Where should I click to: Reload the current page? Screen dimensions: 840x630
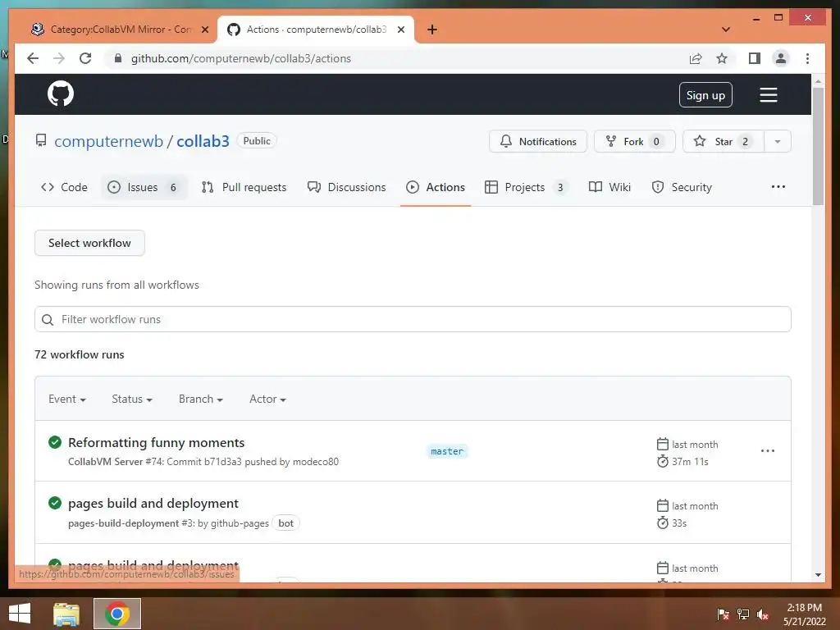pyautogui.click(x=85, y=58)
